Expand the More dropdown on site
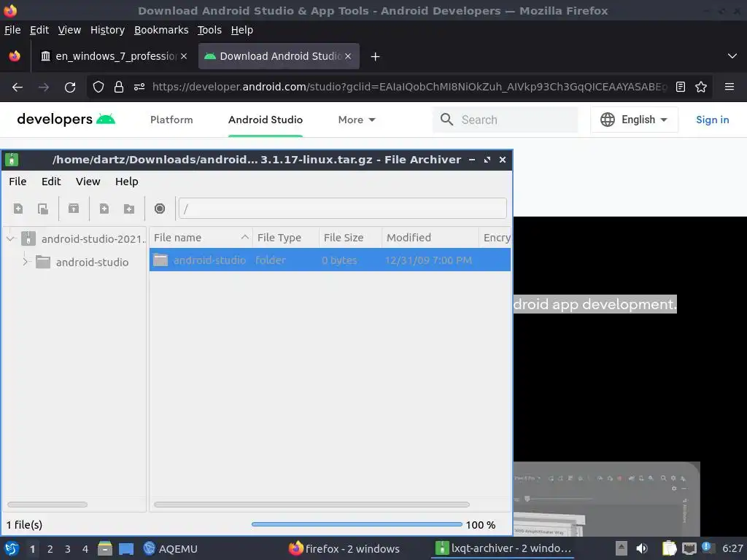 click(x=357, y=120)
